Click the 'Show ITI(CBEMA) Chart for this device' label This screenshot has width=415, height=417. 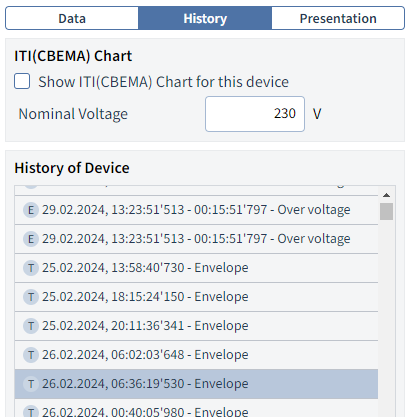[x=163, y=82]
